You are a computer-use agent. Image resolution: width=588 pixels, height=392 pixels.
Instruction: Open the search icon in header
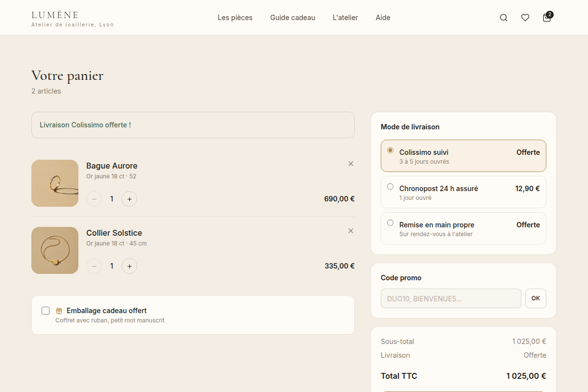tap(504, 18)
